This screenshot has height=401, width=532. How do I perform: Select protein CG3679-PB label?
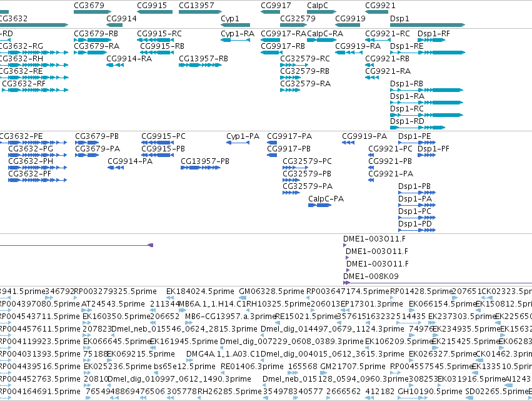(x=97, y=136)
